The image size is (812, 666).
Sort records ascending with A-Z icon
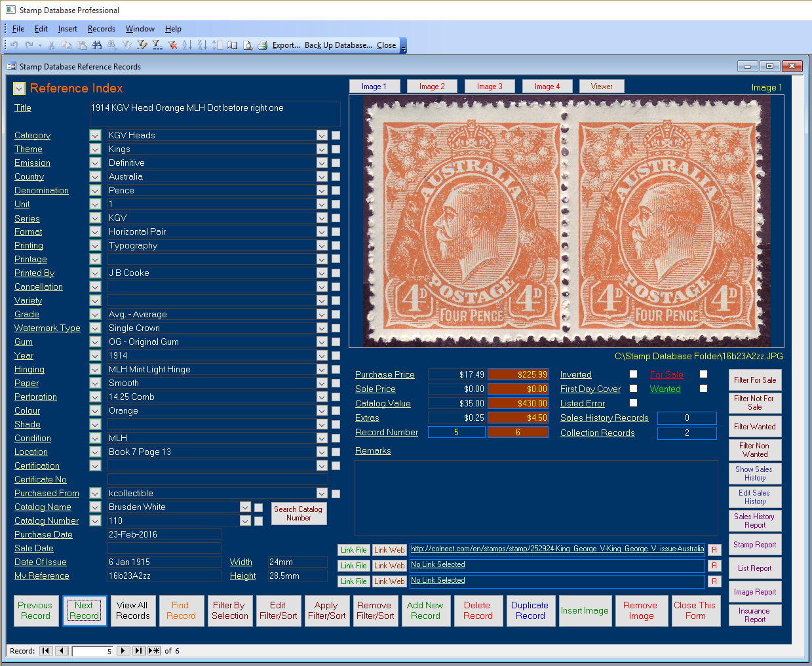click(187, 45)
